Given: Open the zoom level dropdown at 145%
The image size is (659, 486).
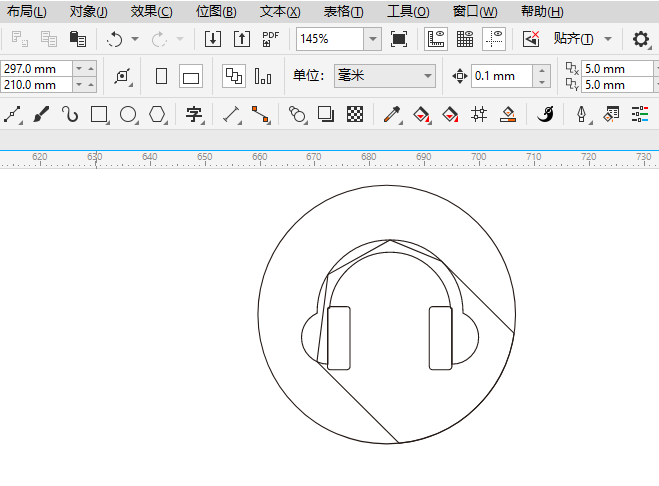Looking at the screenshot, I should click(373, 39).
